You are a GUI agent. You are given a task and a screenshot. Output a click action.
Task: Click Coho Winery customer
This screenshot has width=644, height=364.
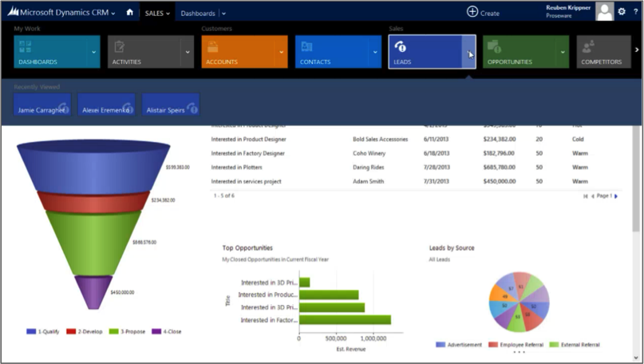369,153
